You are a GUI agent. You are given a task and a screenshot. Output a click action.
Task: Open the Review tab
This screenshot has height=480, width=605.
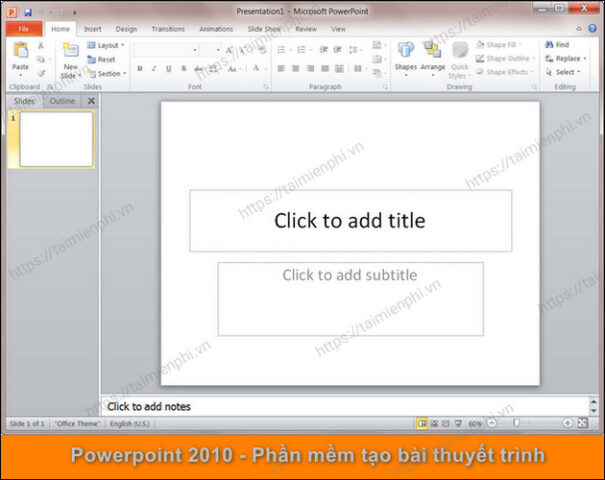306,29
